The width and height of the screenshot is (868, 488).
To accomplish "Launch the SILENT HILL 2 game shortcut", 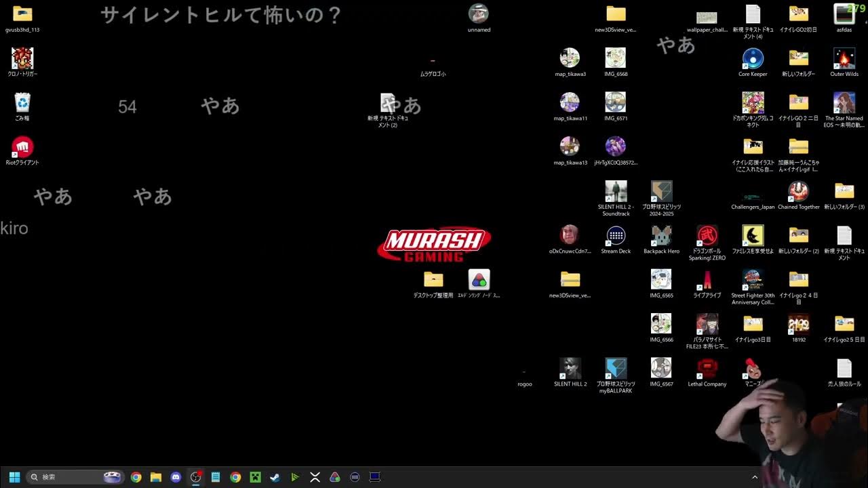I will tap(570, 368).
